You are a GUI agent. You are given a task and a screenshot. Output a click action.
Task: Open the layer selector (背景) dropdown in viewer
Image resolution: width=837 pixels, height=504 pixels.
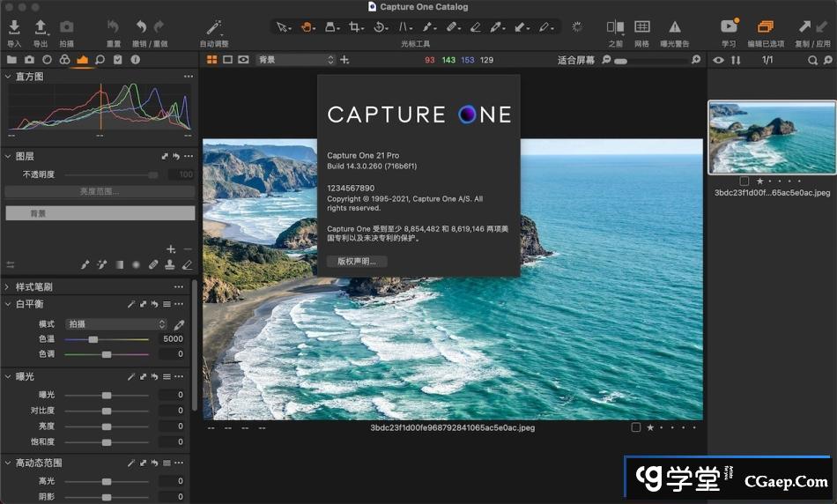click(296, 60)
